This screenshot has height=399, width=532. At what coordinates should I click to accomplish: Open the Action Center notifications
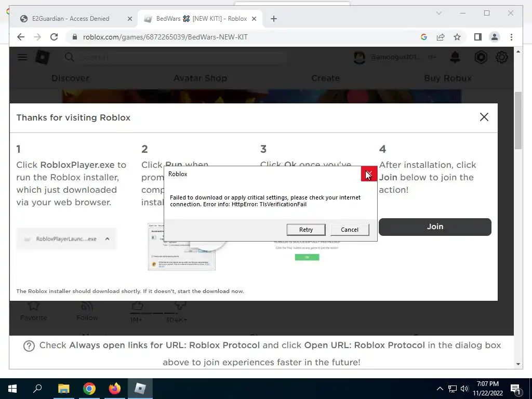[516, 389]
